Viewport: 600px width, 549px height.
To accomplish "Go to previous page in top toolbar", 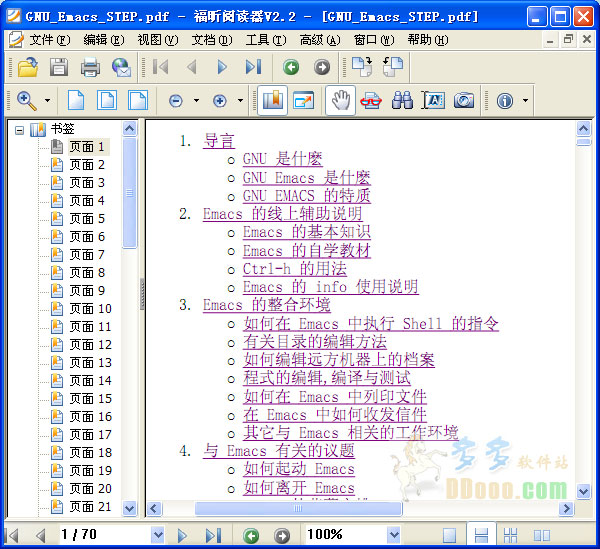I will tap(191, 67).
